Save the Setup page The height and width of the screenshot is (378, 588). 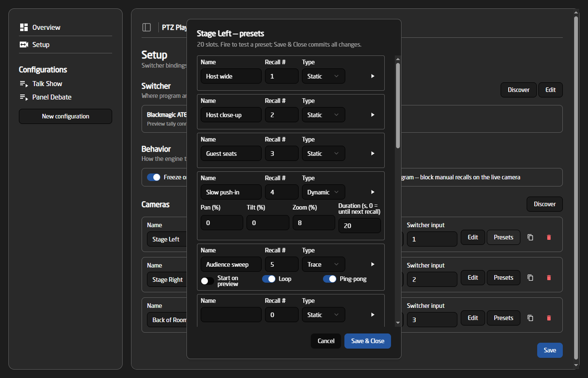(x=550, y=350)
